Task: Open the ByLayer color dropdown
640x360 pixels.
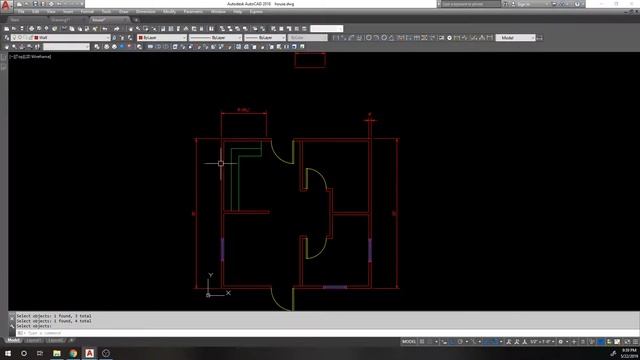Action: tap(162, 38)
